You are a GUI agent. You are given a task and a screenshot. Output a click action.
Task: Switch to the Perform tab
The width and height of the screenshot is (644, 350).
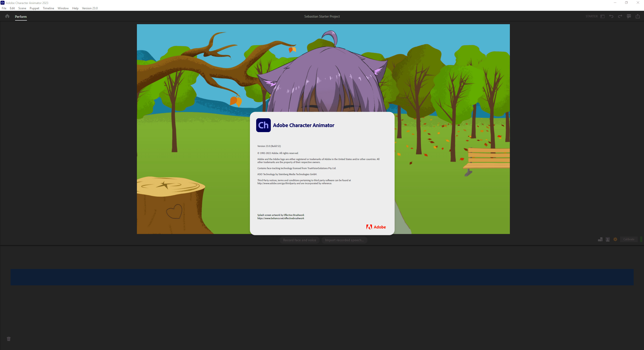click(x=21, y=17)
